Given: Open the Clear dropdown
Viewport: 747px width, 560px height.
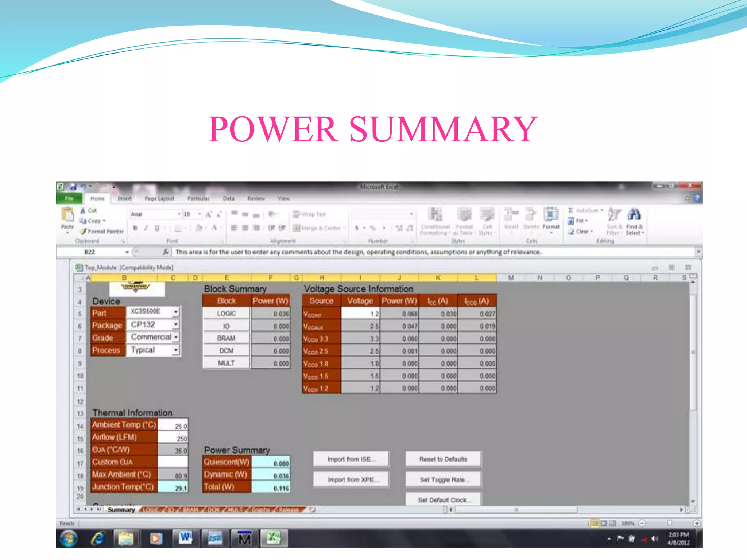Looking at the screenshot, I should coord(580,232).
